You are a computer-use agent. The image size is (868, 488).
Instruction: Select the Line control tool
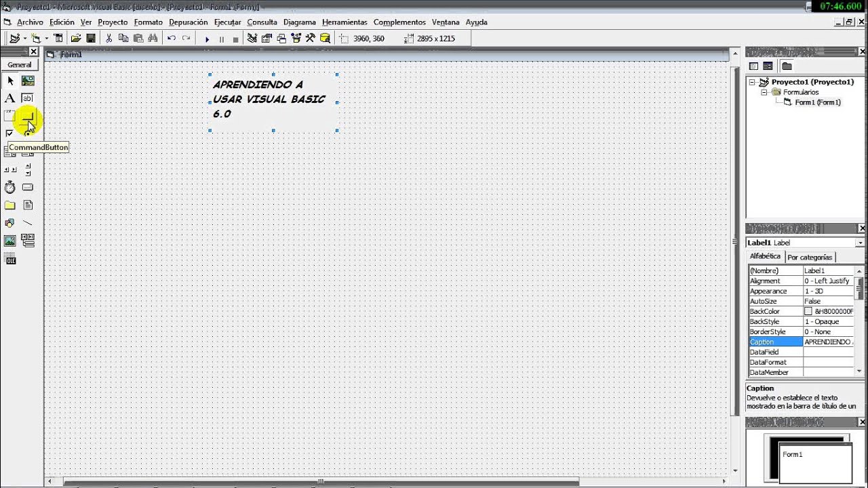28,222
